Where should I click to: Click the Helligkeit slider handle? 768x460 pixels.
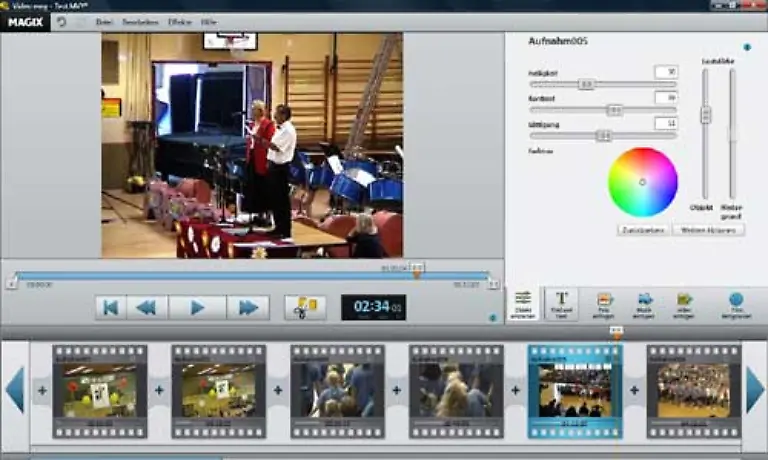(x=586, y=84)
